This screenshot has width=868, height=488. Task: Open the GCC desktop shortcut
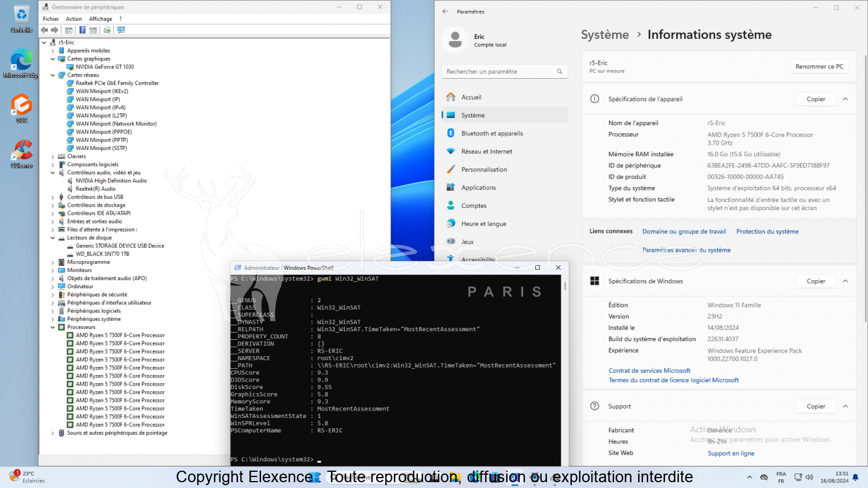[x=21, y=109]
